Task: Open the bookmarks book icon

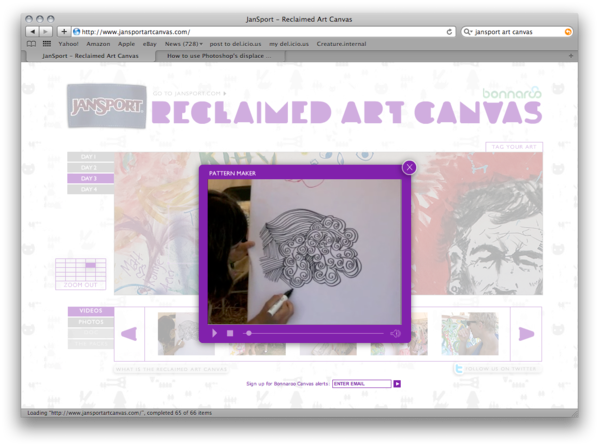Action: [x=31, y=44]
